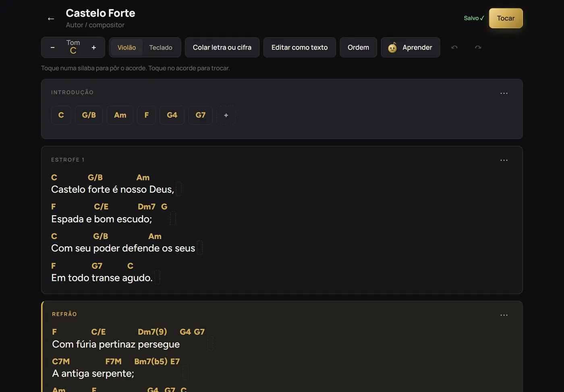Click the Tocar play button
The height and width of the screenshot is (392, 564).
pyautogui.click(x=506, y=18)
